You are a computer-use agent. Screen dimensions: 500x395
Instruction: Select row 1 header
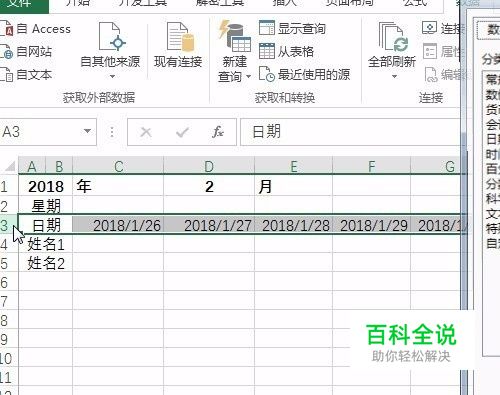(x=9, y=186)
